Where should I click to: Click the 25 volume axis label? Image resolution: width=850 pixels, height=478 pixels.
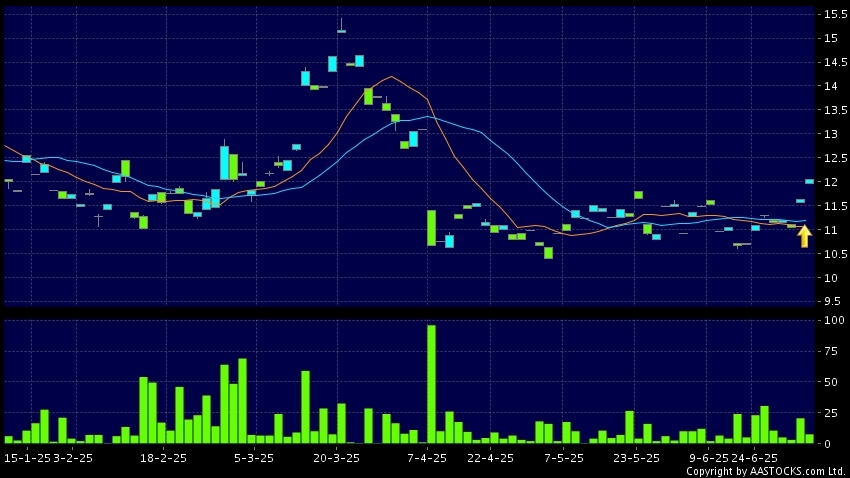click(830, 413)
